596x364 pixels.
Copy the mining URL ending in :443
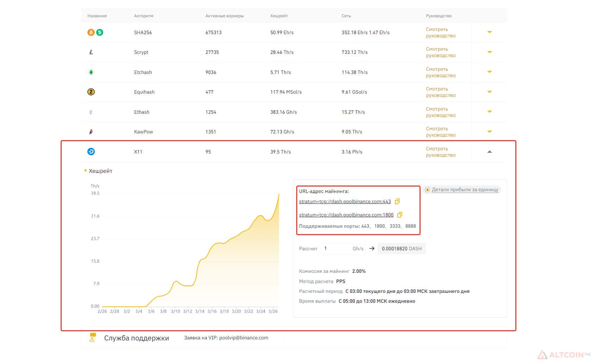[x=397, y=201]
